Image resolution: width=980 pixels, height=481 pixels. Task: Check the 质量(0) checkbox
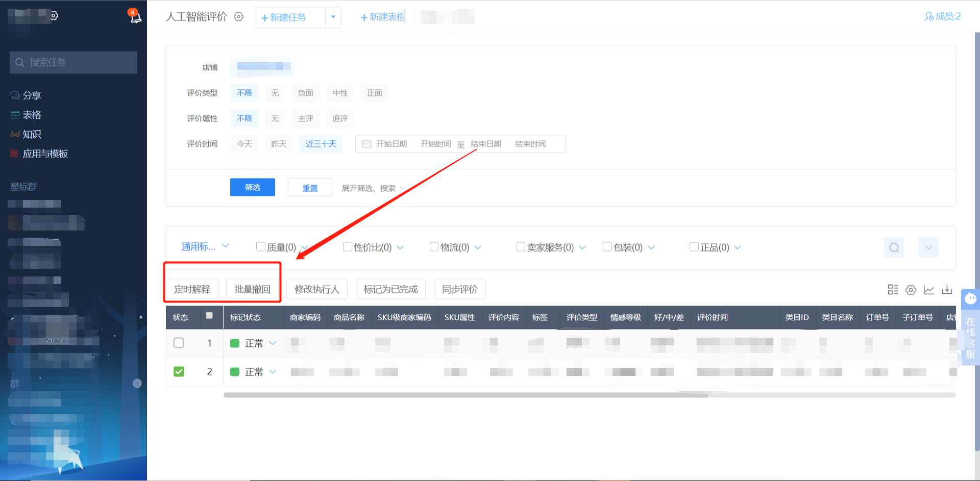pyautogui.click(x=261, y=247)
